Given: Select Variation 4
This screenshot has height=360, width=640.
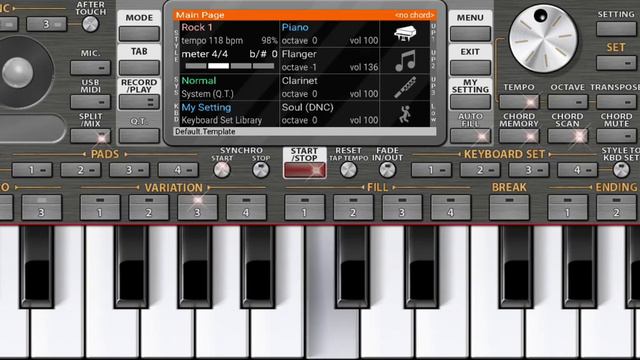Looking at the screenshot, I should [x=246, y=208].
